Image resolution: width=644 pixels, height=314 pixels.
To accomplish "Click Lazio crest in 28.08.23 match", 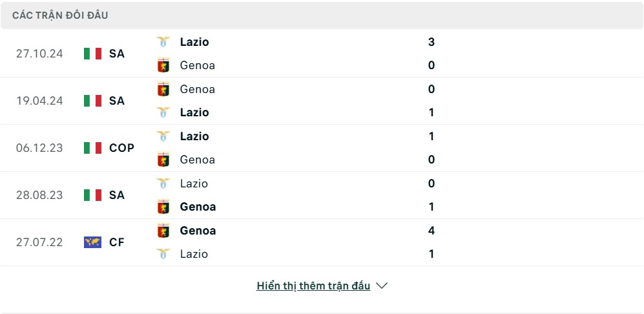I will pyautogui.click(x=163, y=183).
